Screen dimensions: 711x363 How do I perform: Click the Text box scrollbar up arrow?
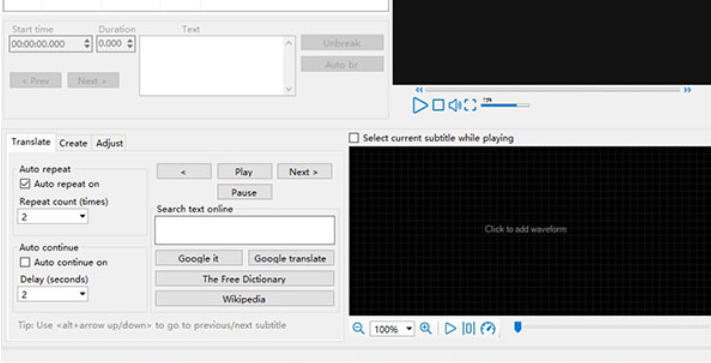coord(289,42)
